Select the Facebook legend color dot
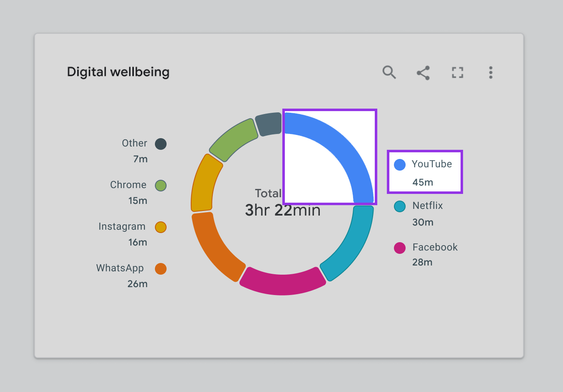The height and width of the screenshot is (392, 563). click(399, 248)
